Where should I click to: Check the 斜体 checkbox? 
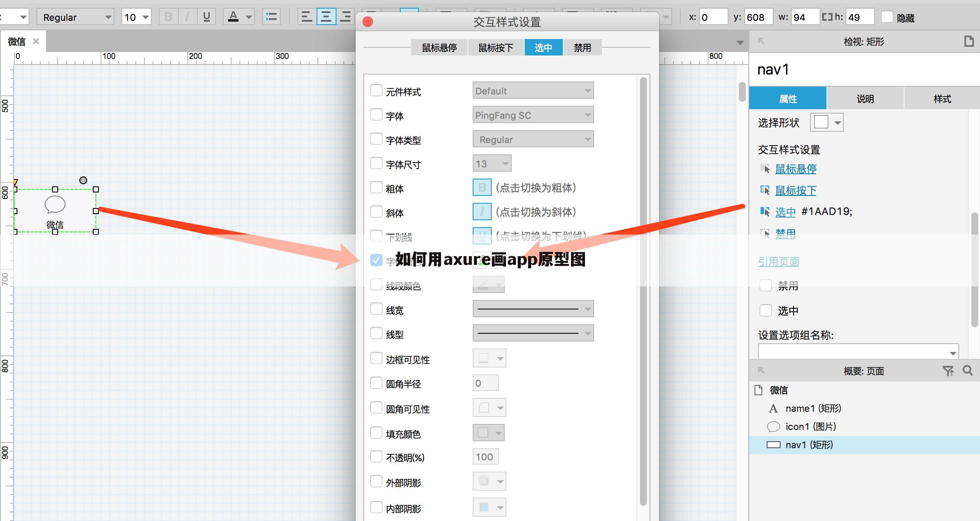point(376,212)
